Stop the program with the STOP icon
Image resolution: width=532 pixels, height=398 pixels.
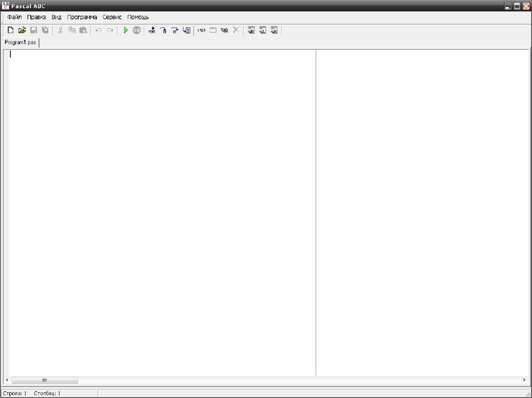point(137,30)
